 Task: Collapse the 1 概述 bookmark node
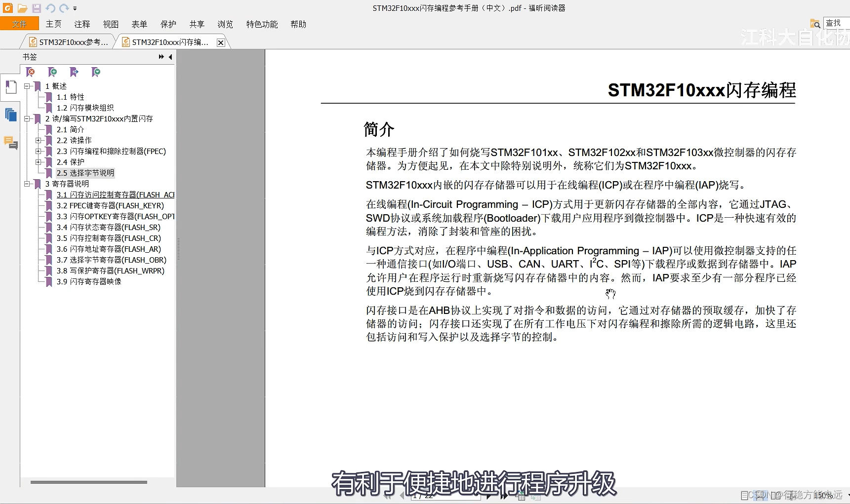point(27,86)
